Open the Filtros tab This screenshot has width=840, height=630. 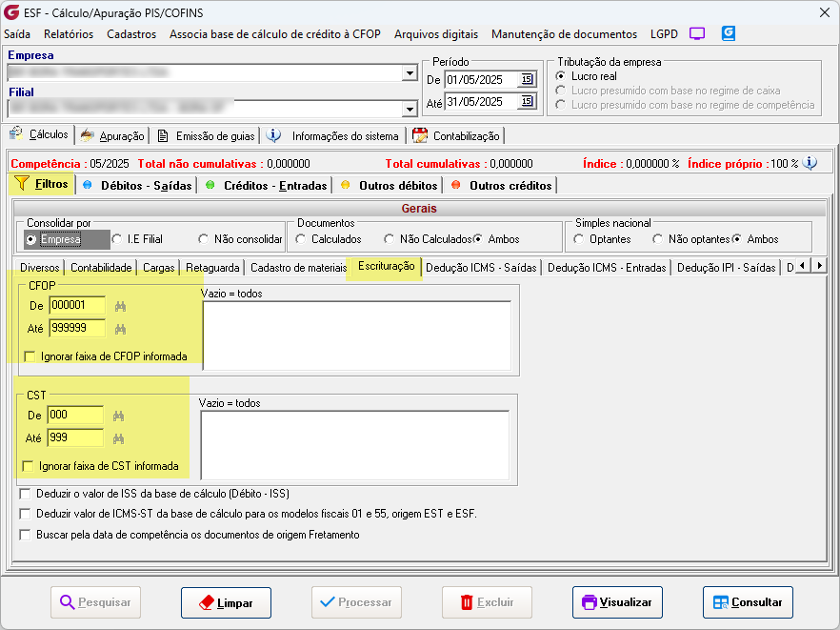pos(41,184)
